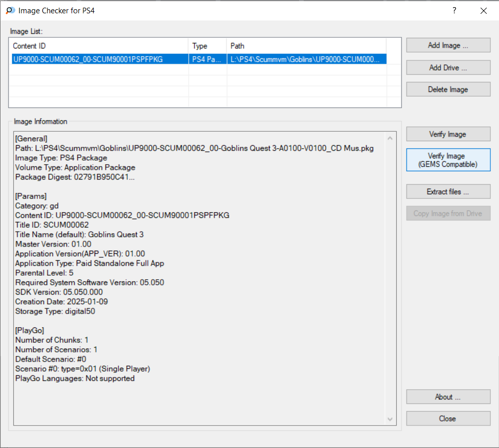Image resolution: width=499 pixels, height=448 pixels.
Task: Click Title ID: SCUM00062 line
Action: [52, 225]
